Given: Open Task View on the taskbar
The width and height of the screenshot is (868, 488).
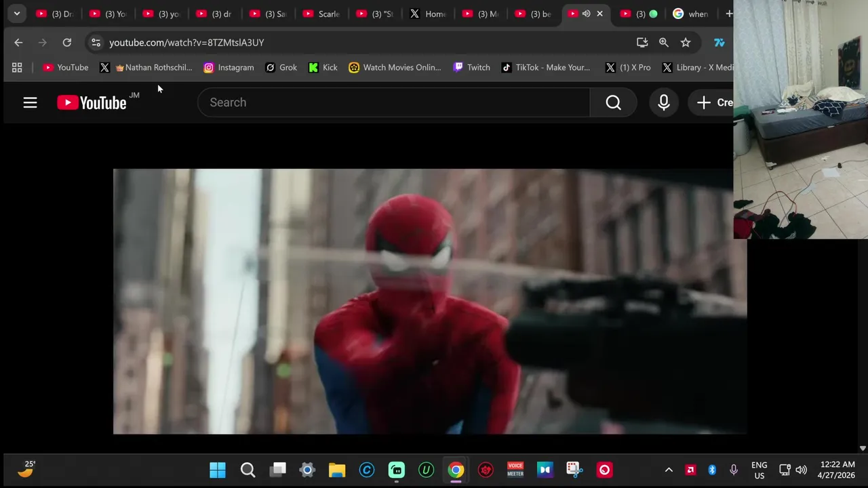Looking at the screenshot, I should (278, 470).
